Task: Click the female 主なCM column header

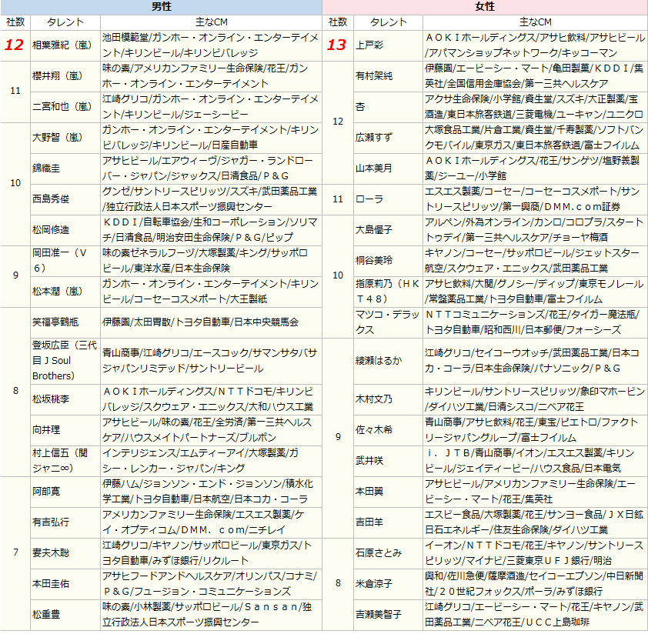Action: pyautogui.click(x=535, y=22)
